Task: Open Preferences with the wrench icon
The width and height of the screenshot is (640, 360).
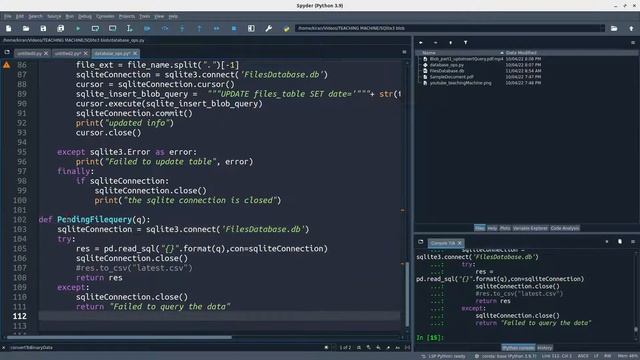Action: click(269, 28)
